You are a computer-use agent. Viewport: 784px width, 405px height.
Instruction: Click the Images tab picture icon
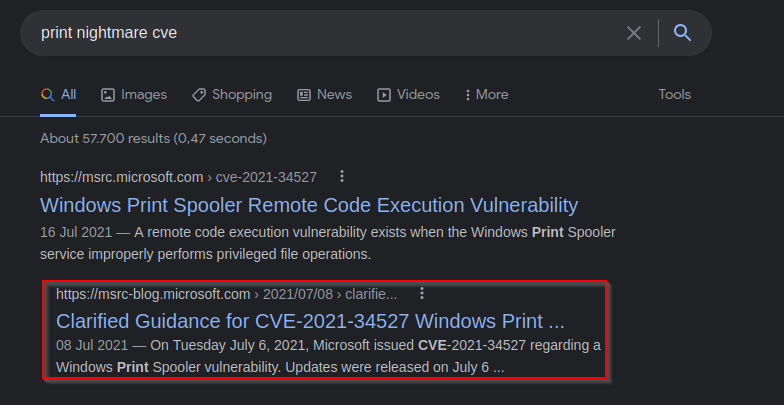108,95
